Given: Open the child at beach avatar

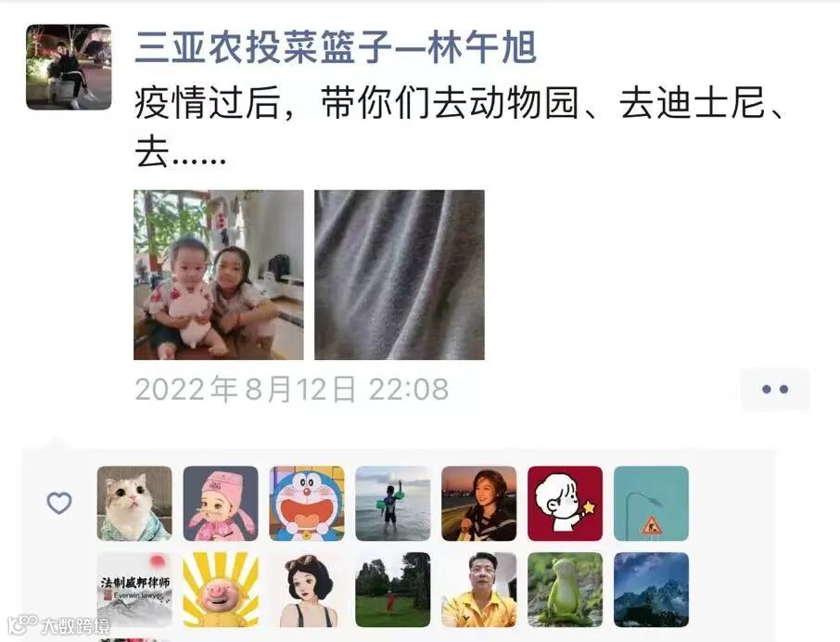Looking at the screenshot, I should 393,503.
